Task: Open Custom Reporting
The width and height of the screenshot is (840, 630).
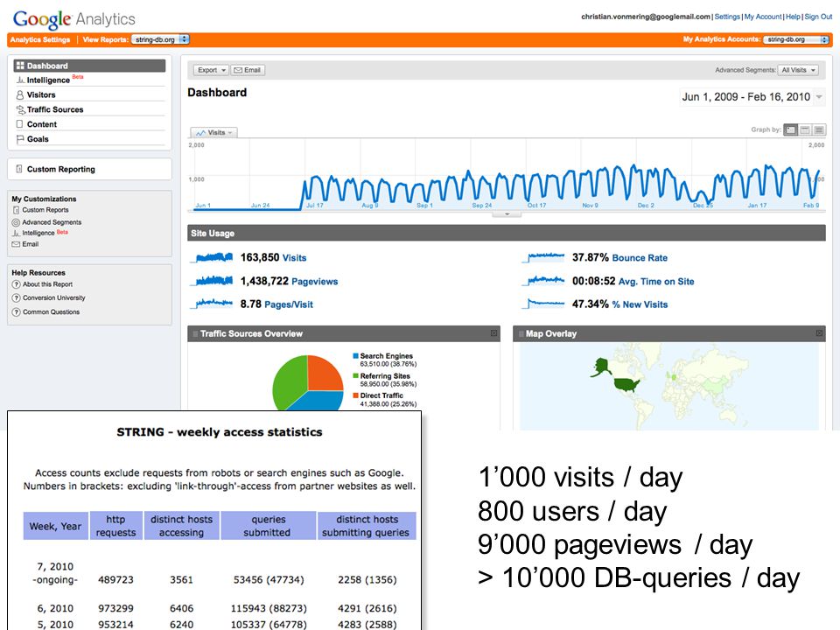Action: point(60,169)
